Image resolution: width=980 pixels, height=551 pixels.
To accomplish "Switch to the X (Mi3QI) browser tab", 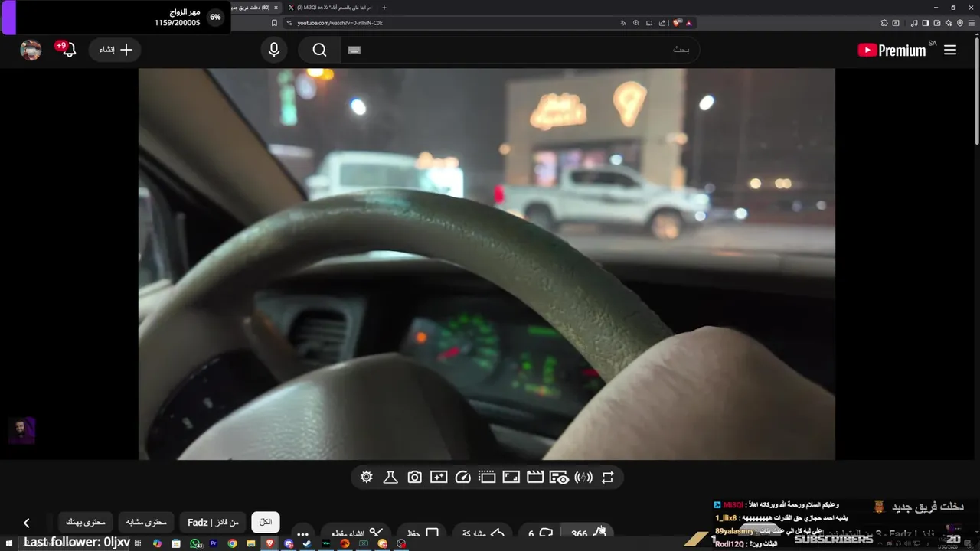I will (329, 8).
